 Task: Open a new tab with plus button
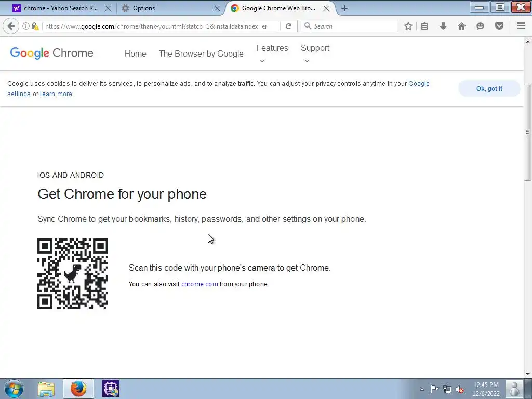pyautogui.click(x=344, y=8)
